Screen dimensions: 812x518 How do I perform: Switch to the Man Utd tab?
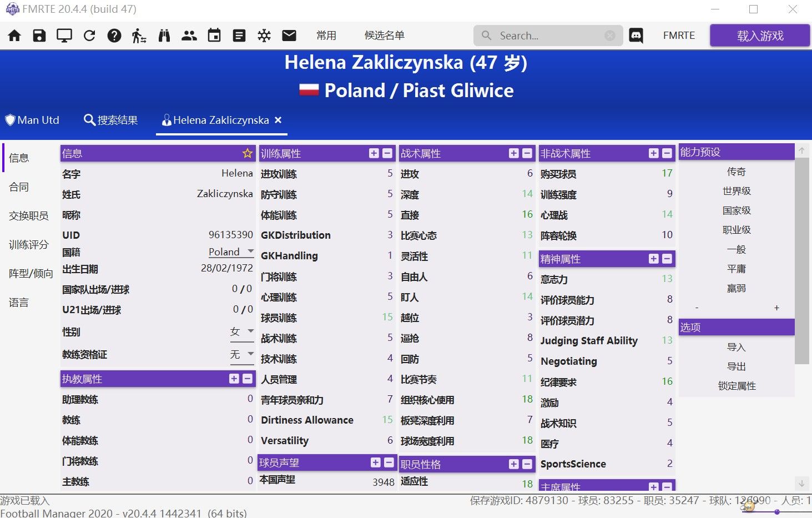(x=32, y=120)
